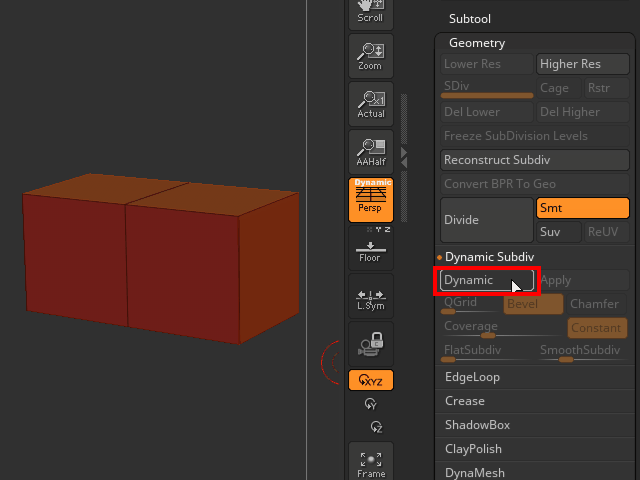Click Reconstruct Subdiv button
This screenshot has width=640, height=480.
pyautogui.click(x=535, y=160)
